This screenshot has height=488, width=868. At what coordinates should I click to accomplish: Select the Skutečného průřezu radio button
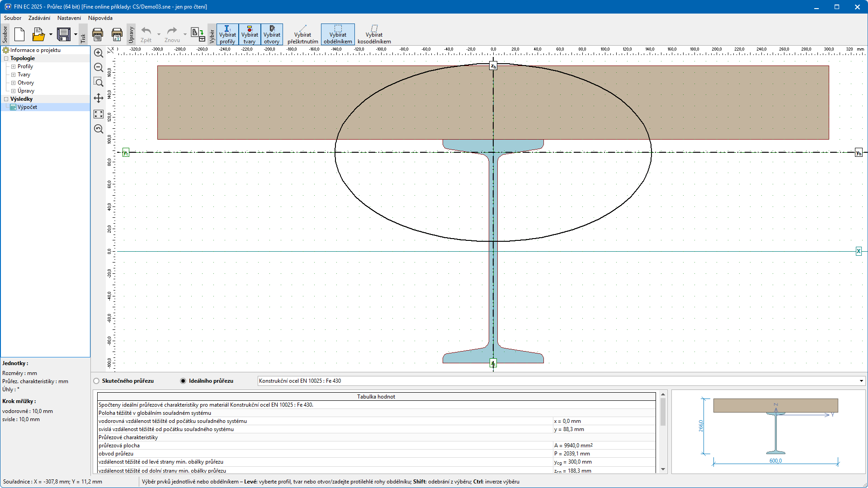point(96,381)
